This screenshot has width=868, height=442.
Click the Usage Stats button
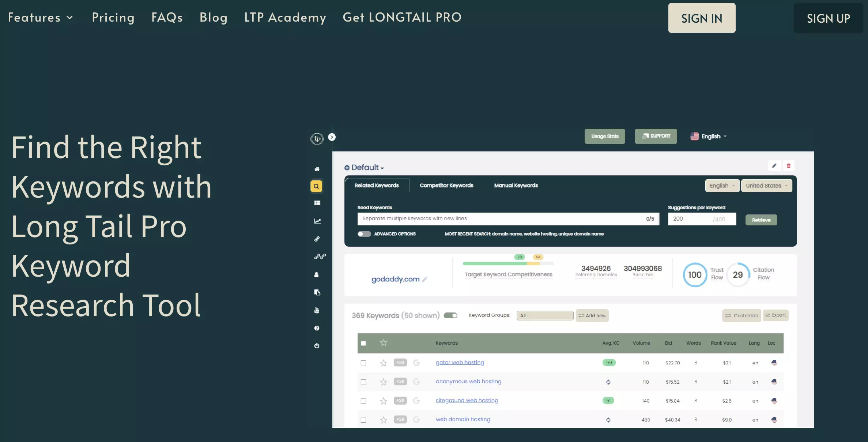coord(605,136)
